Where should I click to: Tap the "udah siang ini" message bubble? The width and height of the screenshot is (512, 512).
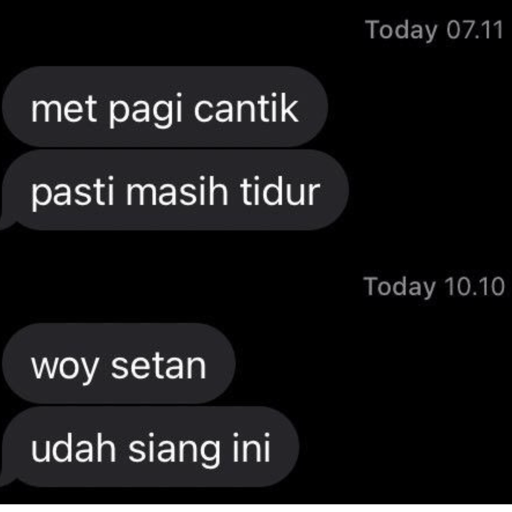150,447
